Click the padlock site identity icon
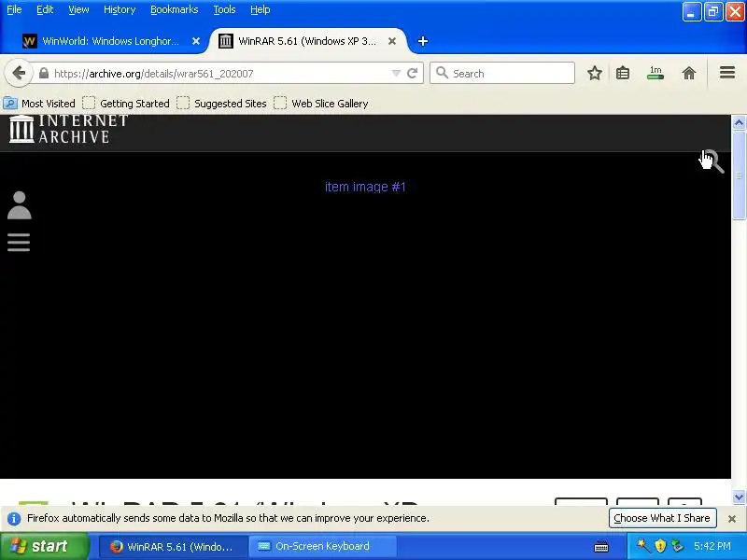Screen dimensions: 747x560 (44, 74)
